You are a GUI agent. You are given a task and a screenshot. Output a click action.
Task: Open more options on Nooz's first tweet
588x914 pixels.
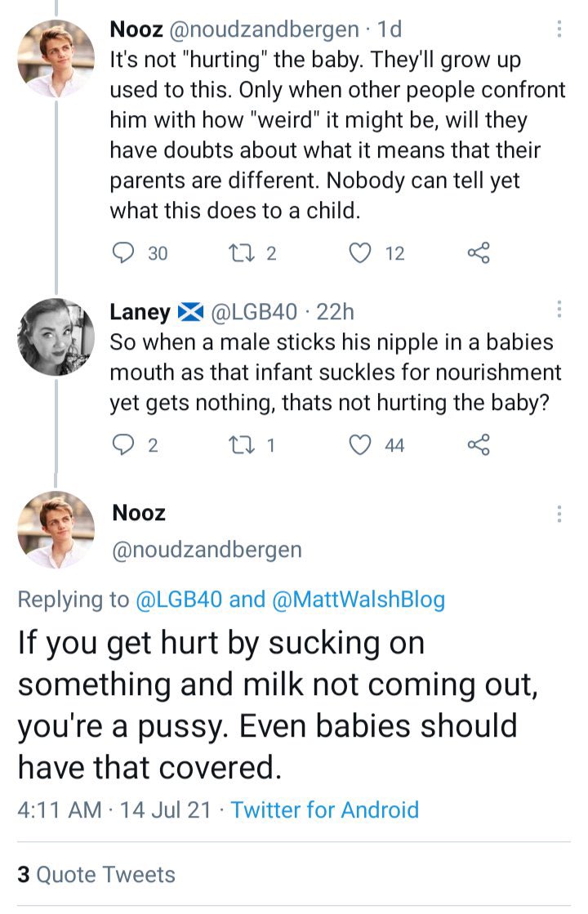tap(559, 29)
